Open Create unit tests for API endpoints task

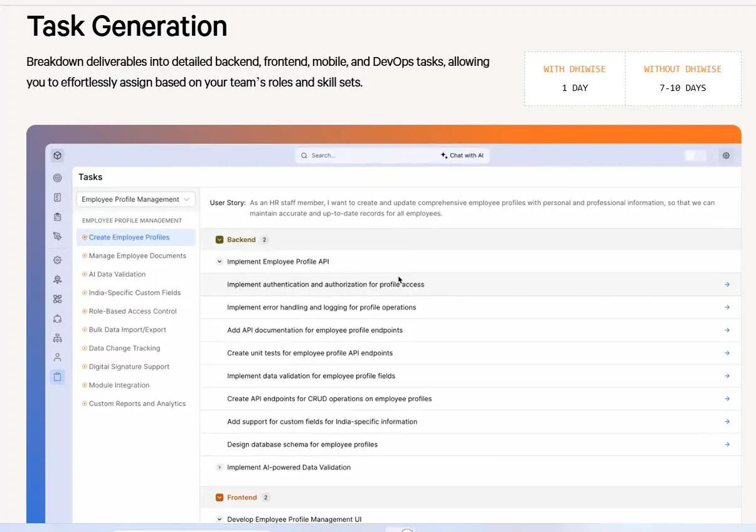310,353
